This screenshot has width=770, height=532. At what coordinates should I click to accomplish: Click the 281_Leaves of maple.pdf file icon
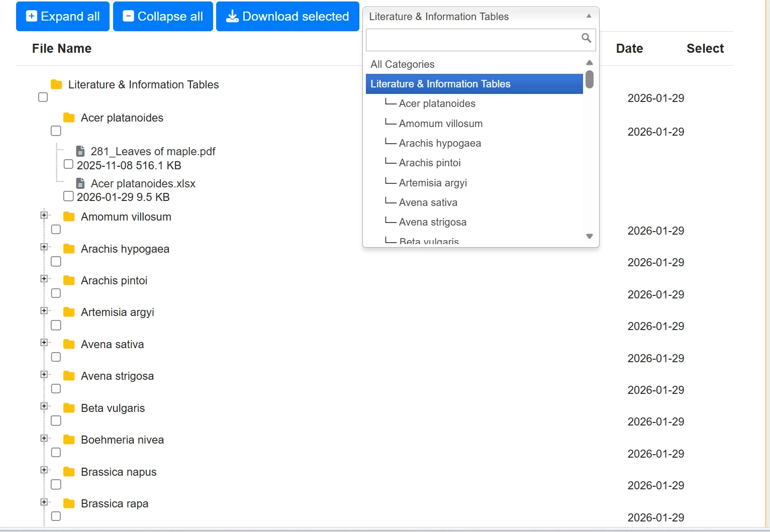[x=80, y=151]
